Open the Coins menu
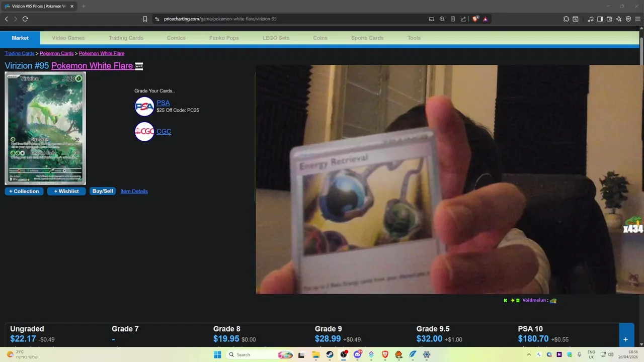This screenshot has width=644, height=362. (x=320, y=38)
